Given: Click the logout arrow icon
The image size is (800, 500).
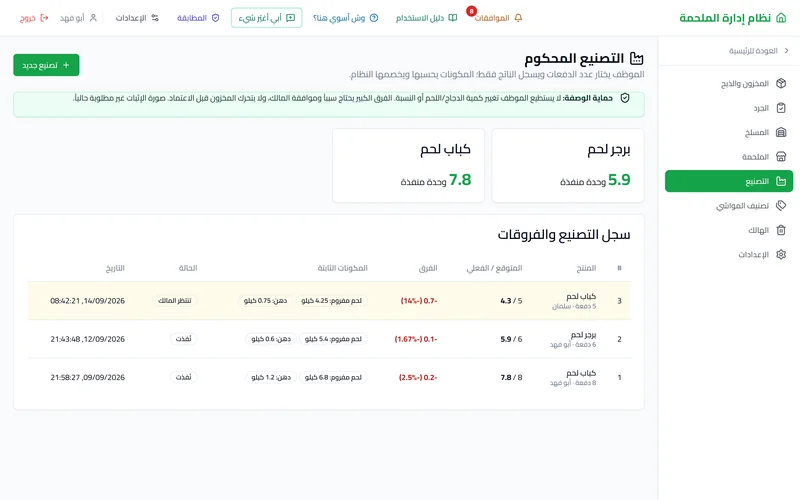Looking at the screenshot, I should pyautogui.click(x=44, y=18).
